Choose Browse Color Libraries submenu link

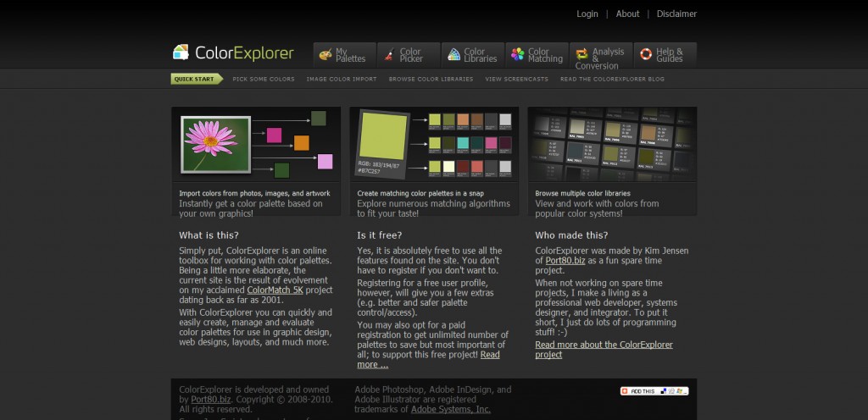pos(431,79)
